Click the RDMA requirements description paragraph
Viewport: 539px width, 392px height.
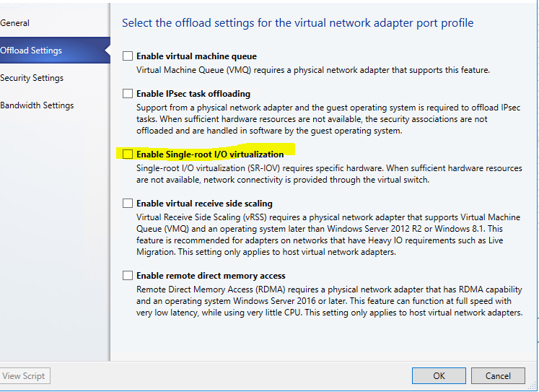point(329,301)
